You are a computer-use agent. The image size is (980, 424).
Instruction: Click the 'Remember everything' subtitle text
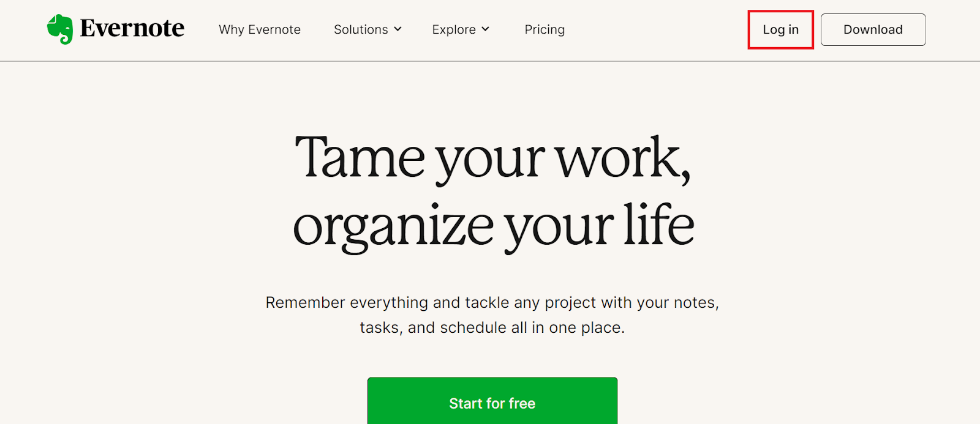pyautogui.click(x=347, y=303)
